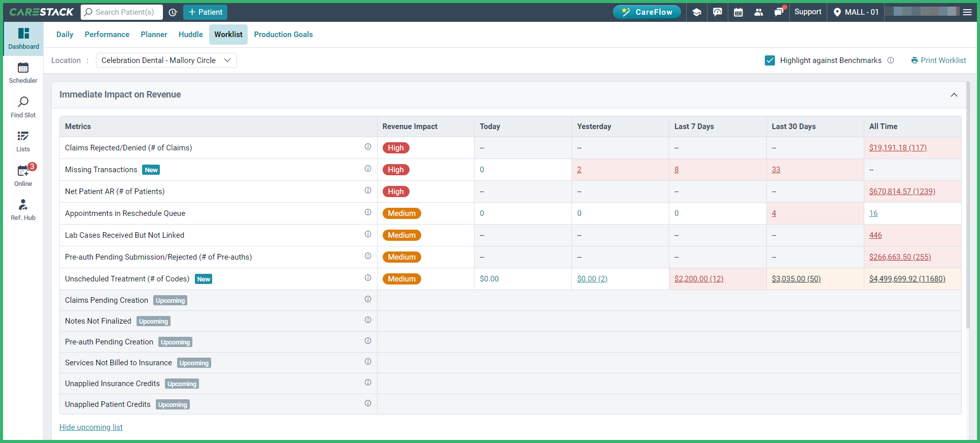The height and width of the screenshot is (443, 980).
Task: Switch to the Production Goals tab
Action: pyautogui.click(x=283, y=35)
